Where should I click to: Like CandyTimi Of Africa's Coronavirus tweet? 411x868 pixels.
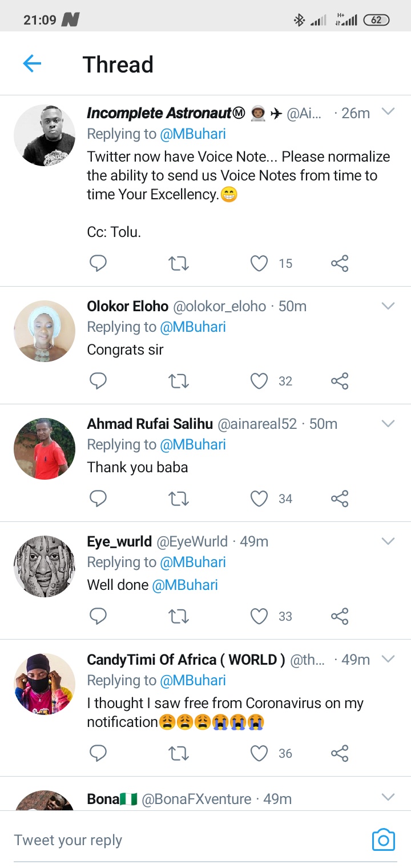(259, 753)
